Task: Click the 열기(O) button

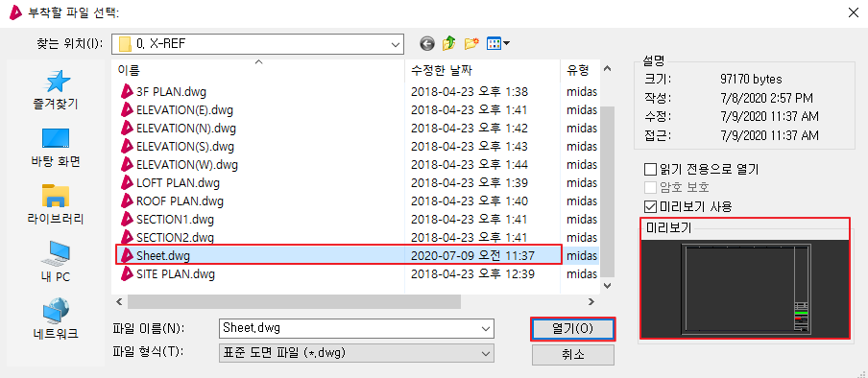Action: (x=573, y=329)
